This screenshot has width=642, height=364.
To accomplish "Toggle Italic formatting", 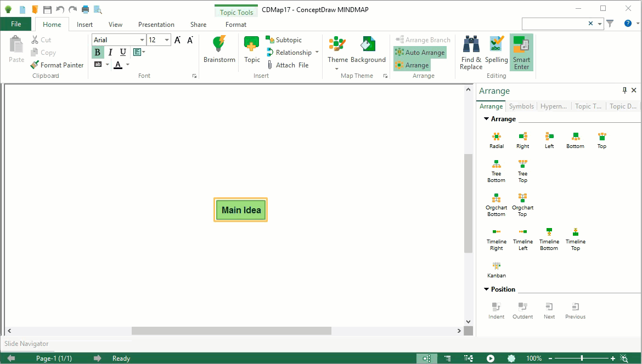I will pos(110,52).
